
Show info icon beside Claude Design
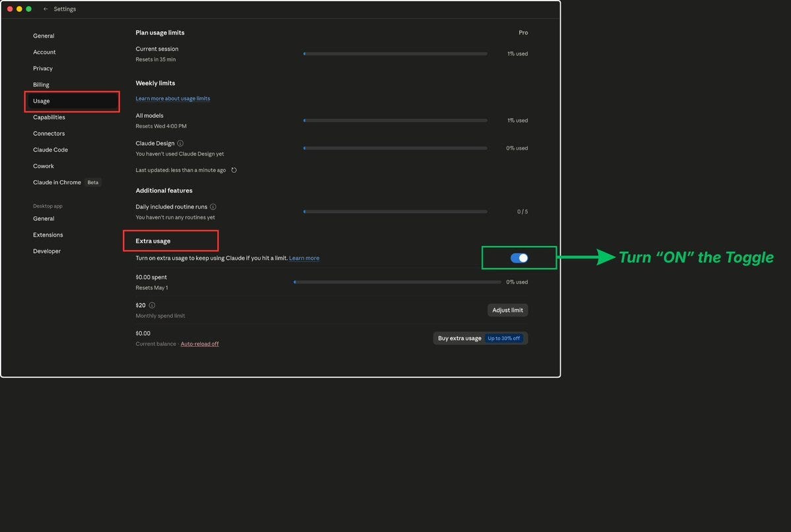[x=180, y=143]
